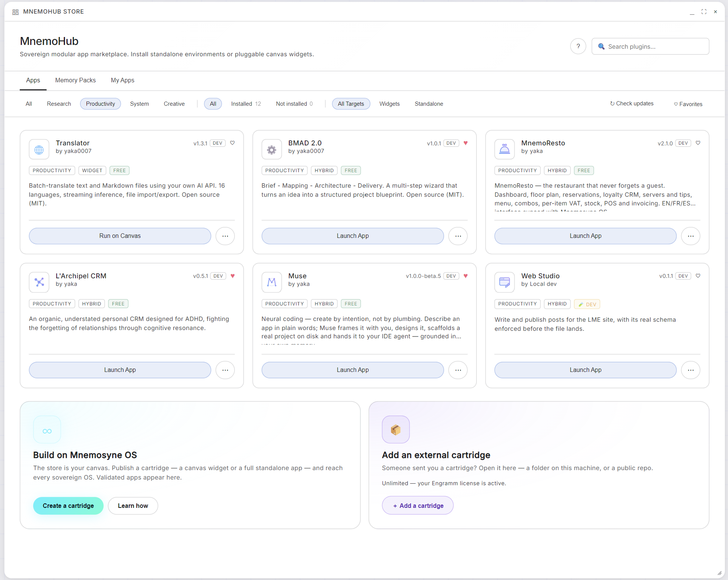Unfavorite BMAD 2.0 via red heart
The image size is (728, 580).
click(466, 143)
